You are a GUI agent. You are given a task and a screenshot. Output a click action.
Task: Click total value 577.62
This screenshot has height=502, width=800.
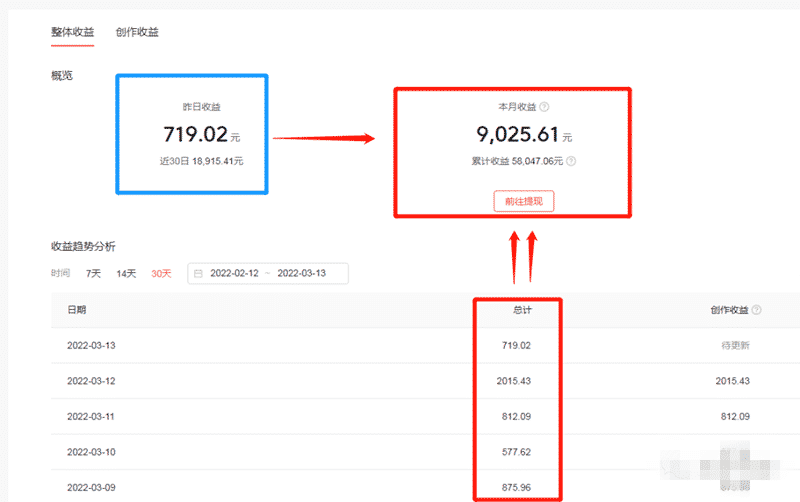[x=516, y=452]
